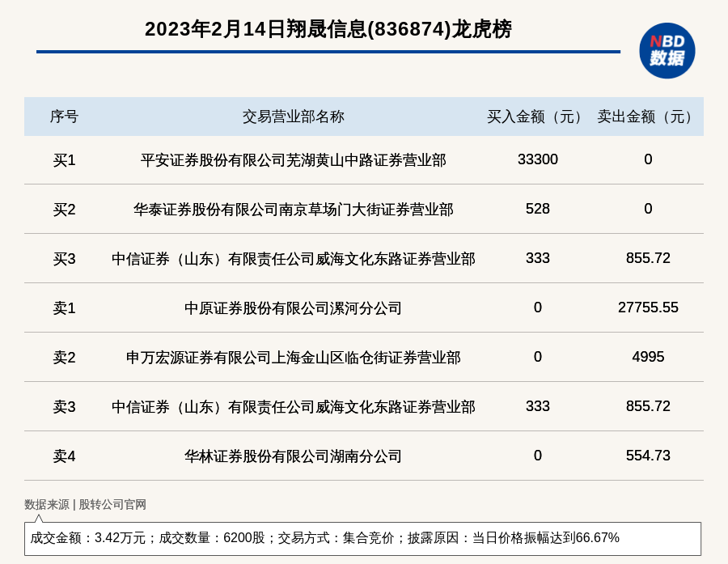This screenshot has width=728, height=564.
Task: Select the 卖3 row label
Action: 64,407
